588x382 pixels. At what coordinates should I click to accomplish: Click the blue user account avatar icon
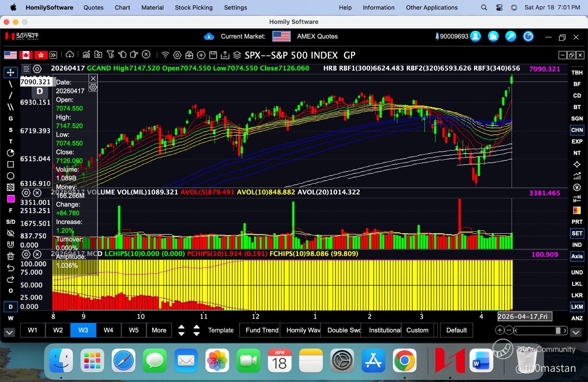coord(476,36)
